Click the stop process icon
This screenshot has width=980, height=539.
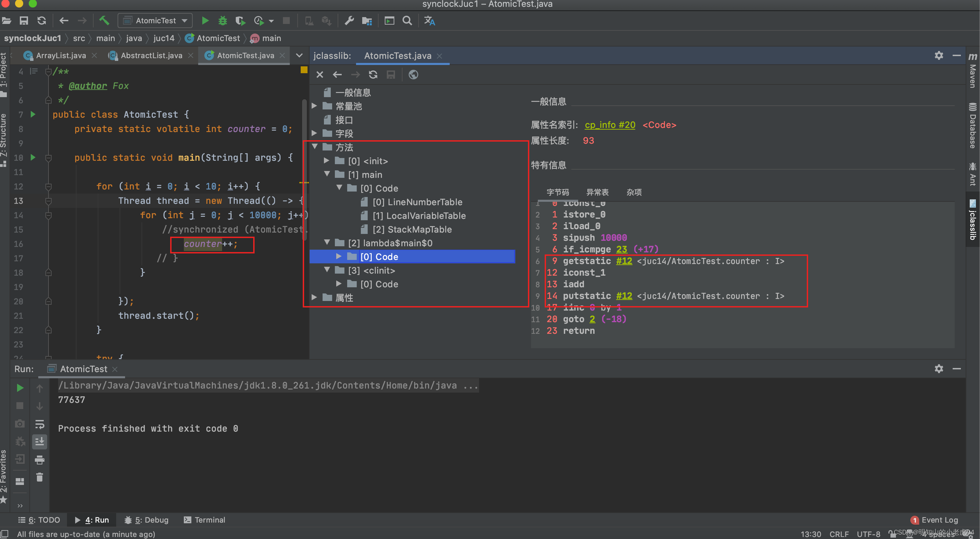(x=286, y=21)
